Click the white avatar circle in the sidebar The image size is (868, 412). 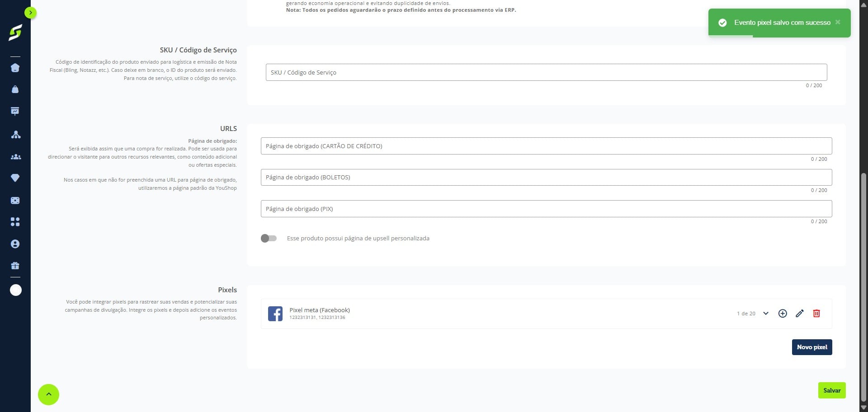tap(16, 290)
